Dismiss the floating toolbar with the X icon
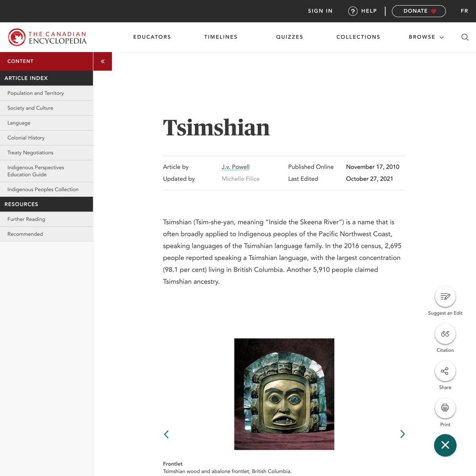Image resolution: width=476 pixels, height=476 pixels. tap(445, 445)
